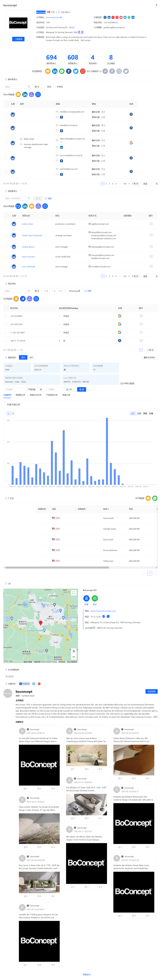Viewport: 161px width, 980px height.
Task: Click the 清空 button in phone number filter
Action: pos(37,291)
